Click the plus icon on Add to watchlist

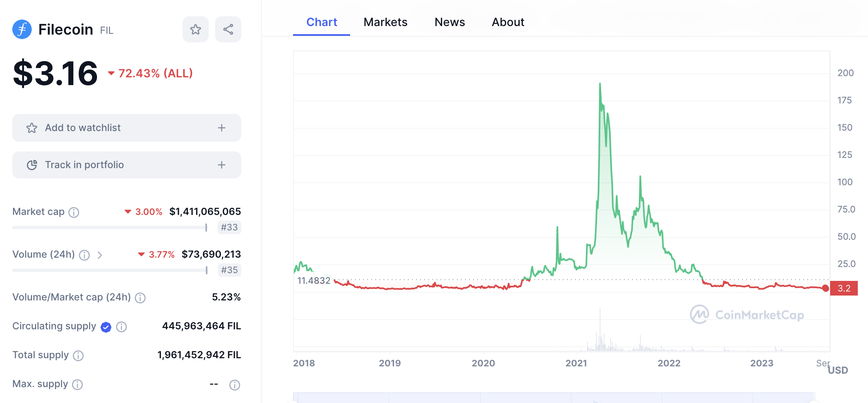222,128
